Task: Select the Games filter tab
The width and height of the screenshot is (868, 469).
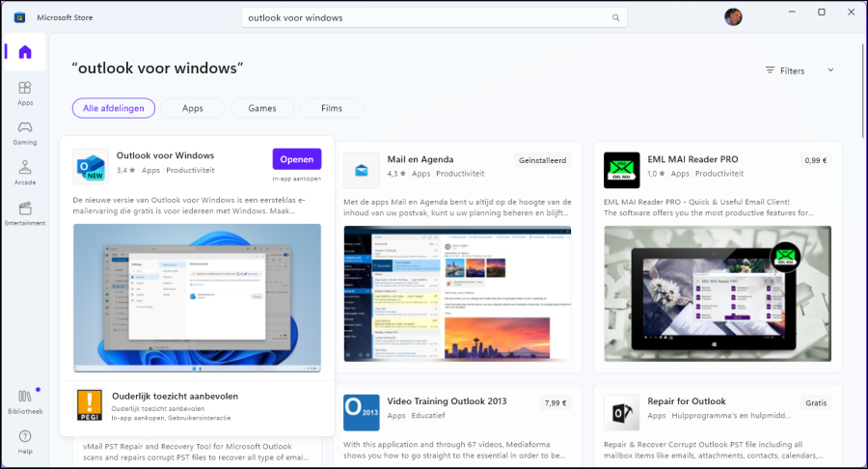Action: point(261,108)
